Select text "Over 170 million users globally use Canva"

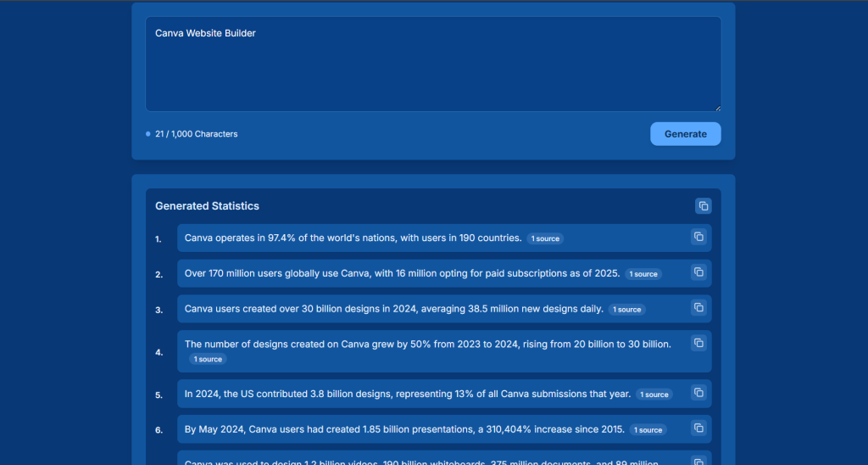tap(277, 273)
